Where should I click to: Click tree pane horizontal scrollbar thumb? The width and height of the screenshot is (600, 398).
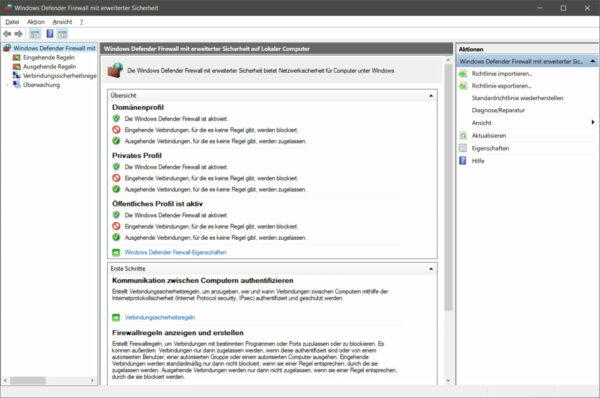click(x=28, y=380)
